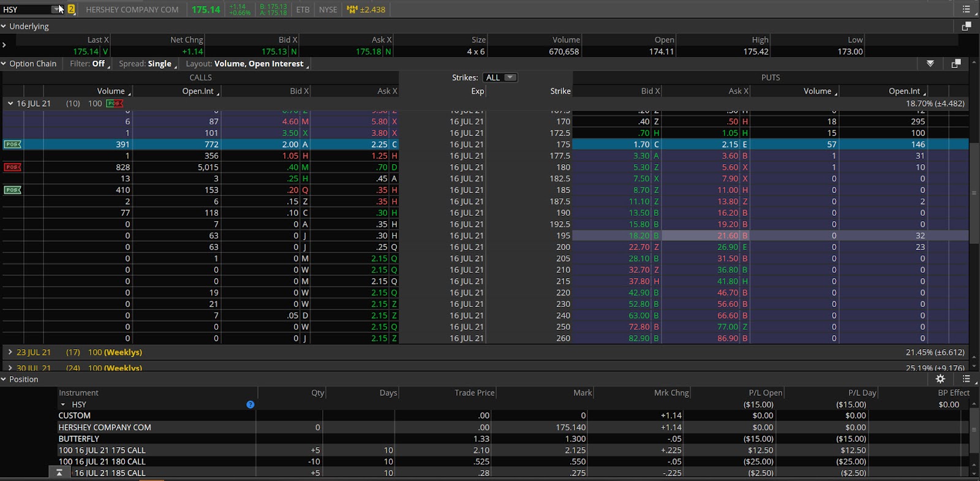The width and height of the screenshot is (980, 481).
Task: Click the option chain filter funnel icon
Action: pos(930,64)
